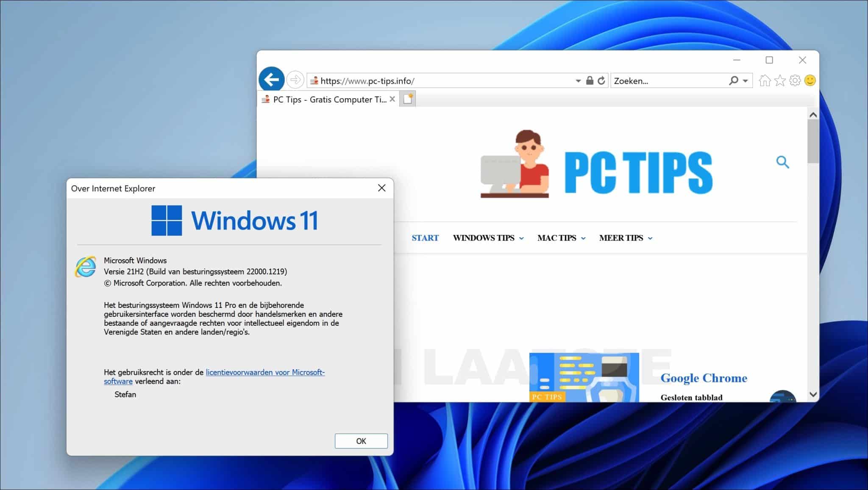The width and height of the screenshot is (868, 490).
Task: Open Favorites with the star icon
Action: pos(779,80)
